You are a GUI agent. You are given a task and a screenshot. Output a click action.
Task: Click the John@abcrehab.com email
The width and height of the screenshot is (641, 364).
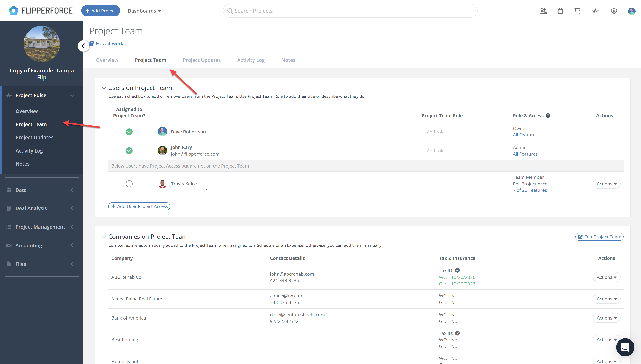(x=292, y=274)
